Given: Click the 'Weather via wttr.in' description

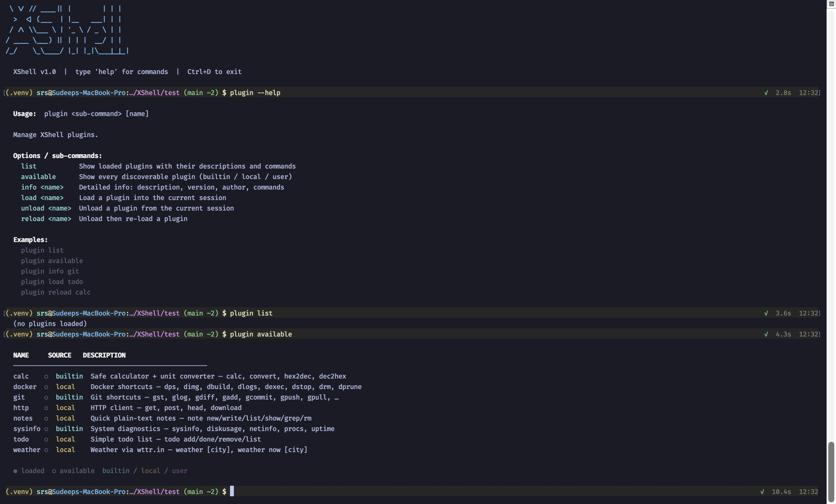Looking at the screenshot, I should point(199,450).
